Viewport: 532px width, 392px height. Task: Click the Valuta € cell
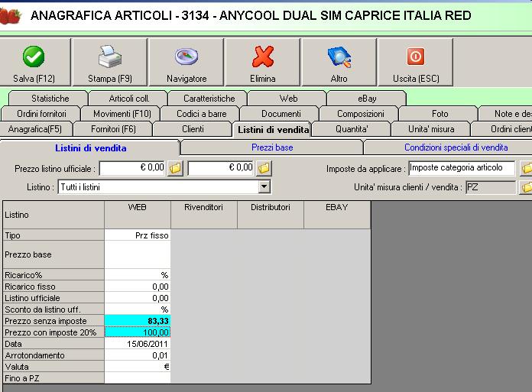pos(138,367)
